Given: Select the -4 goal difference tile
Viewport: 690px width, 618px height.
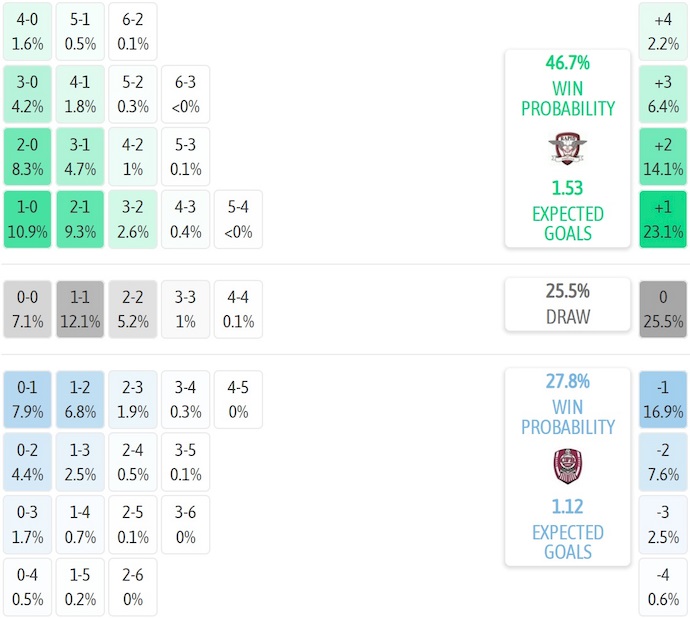Looking at the screenshot, I should point(664,587).
